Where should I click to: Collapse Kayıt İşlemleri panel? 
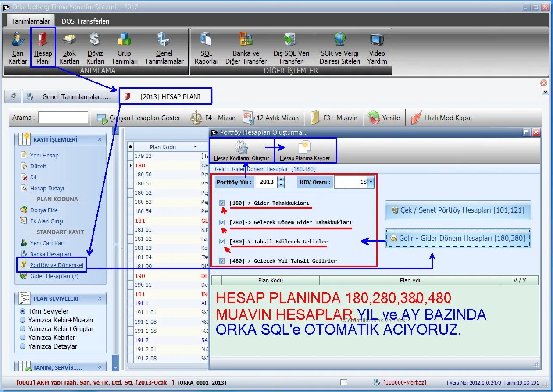click(x=100, y=139)
